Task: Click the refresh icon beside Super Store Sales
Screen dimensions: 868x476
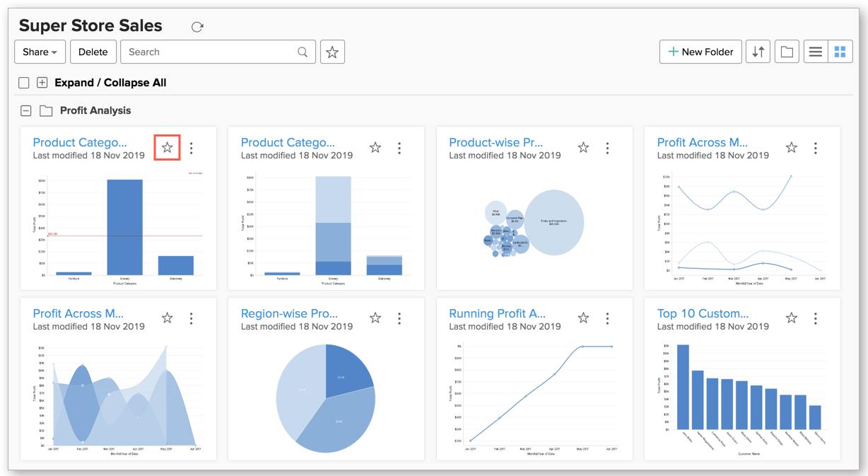Action: (x=197, y=27)
